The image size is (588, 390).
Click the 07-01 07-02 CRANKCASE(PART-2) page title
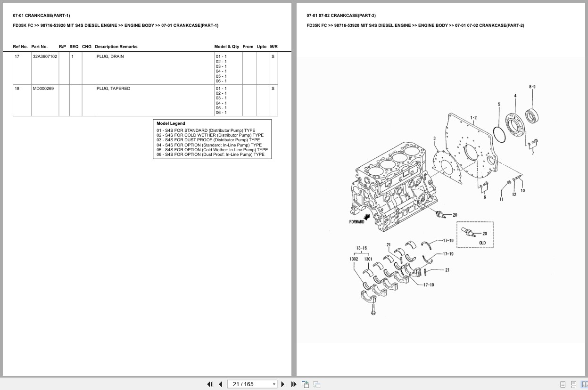341,16
